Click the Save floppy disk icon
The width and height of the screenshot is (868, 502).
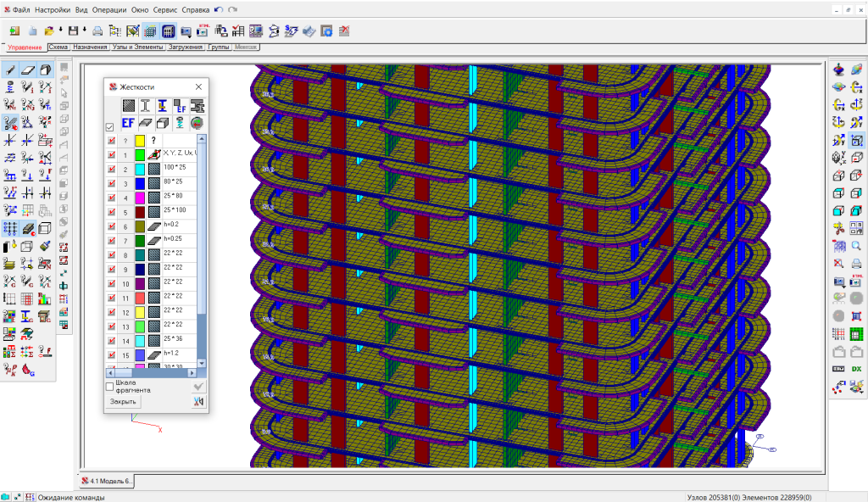tap(73, 31)
